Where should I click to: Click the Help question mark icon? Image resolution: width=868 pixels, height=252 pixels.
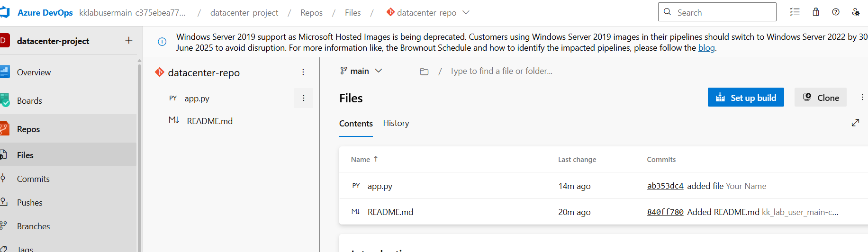[836, 12]
